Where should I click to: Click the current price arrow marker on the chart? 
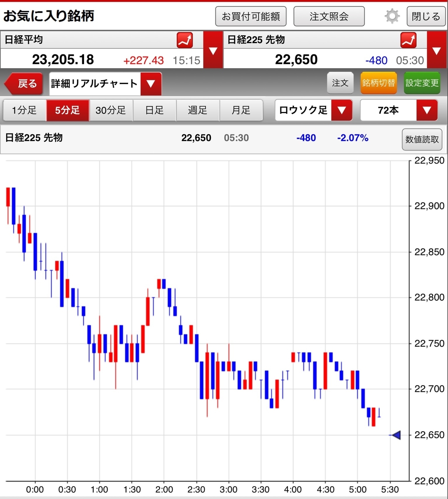click(396, 435)
